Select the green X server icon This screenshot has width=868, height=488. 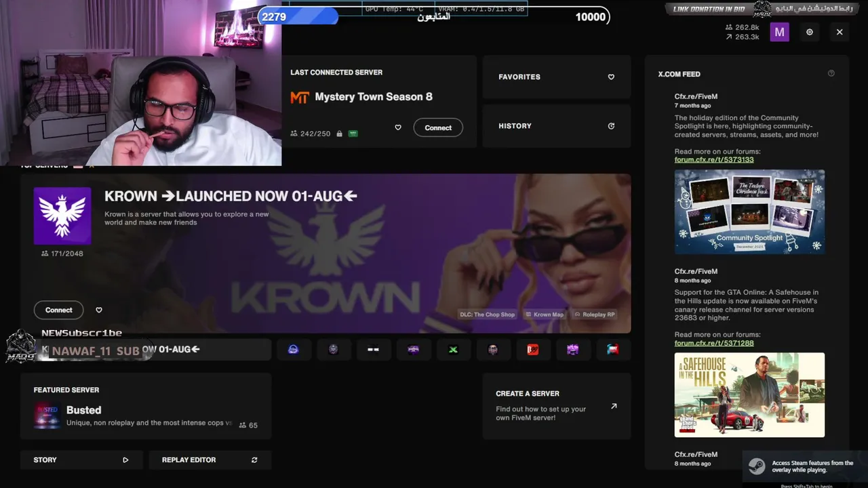point(453,349)
